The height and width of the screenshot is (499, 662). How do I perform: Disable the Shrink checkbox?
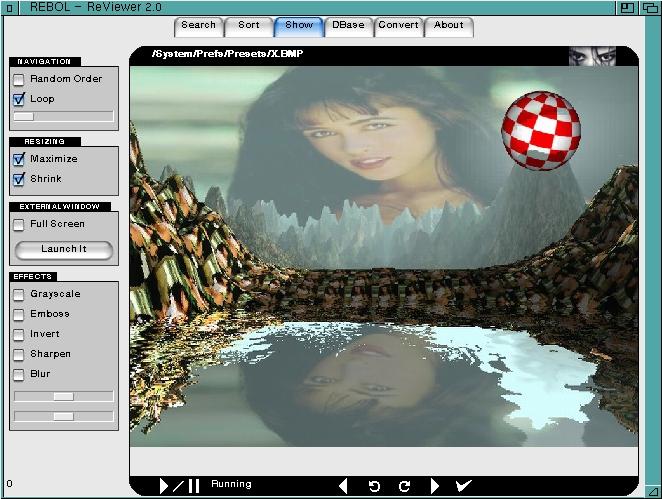pyautogui.click(x=19, y=179)
